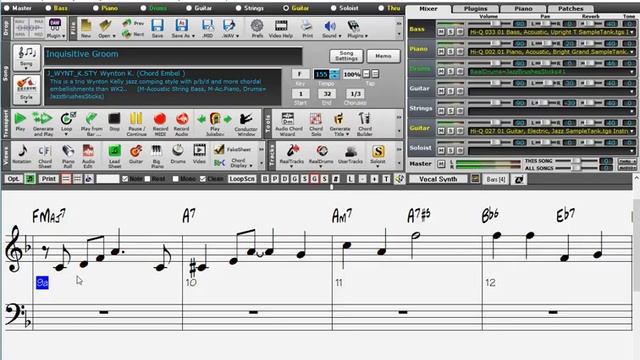
Task: Open the Play Jukebox tool
Action: tap(215, 124)
